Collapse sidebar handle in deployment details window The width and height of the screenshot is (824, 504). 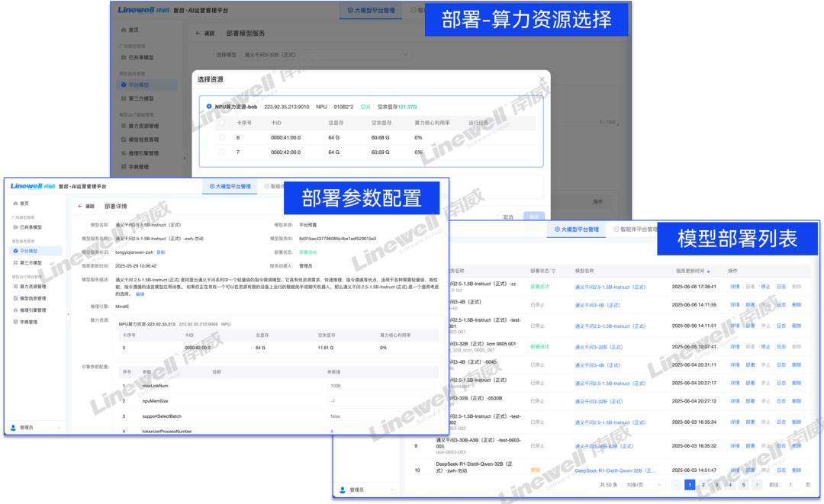coord(69,314)
